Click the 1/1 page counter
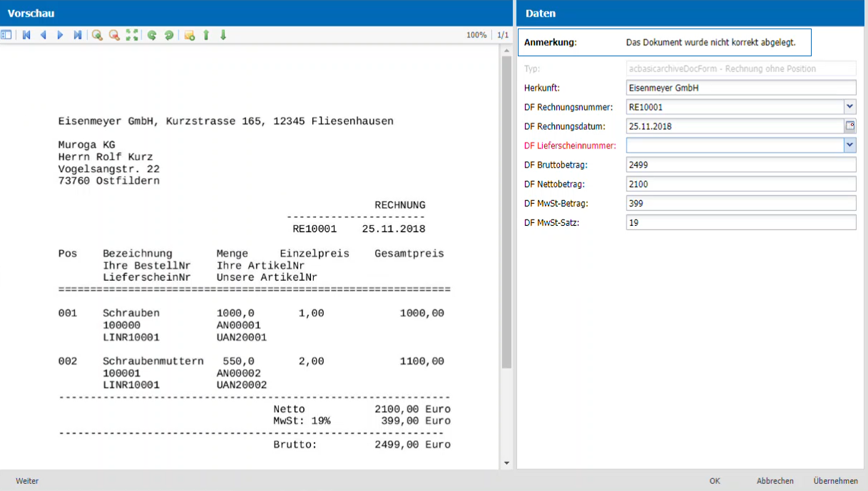This screenshot has width=868, height=491. tap(503, 35)
